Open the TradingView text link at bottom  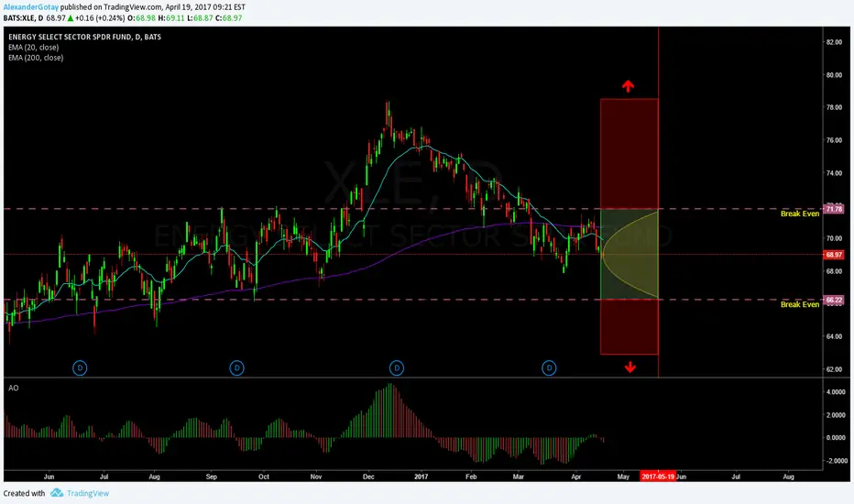[88, 493]
